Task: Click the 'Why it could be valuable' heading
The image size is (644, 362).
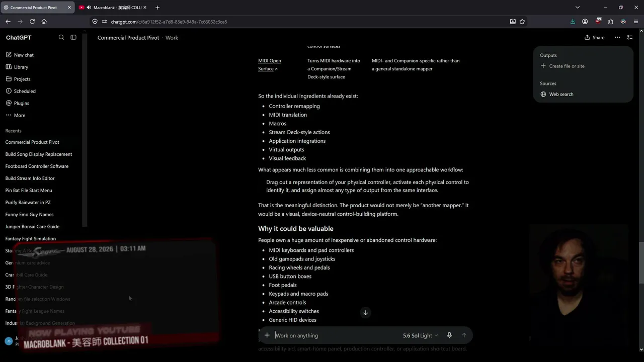Action: (296, 229)
